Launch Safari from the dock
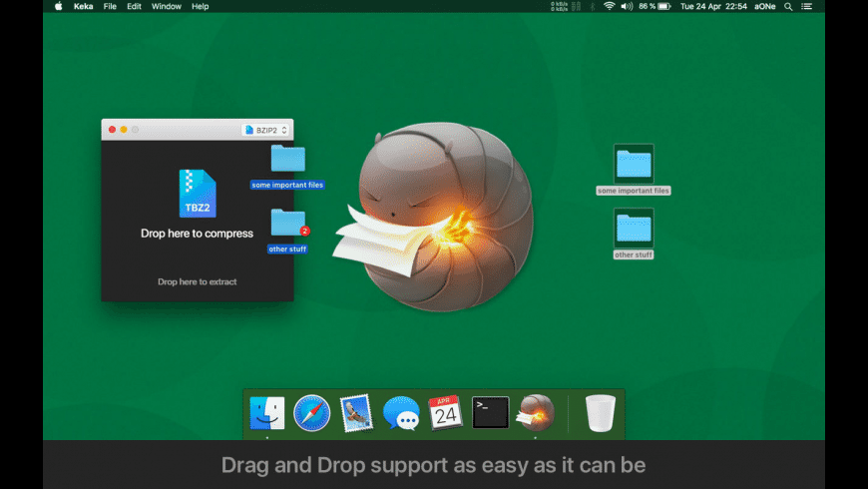 point(311,412)
